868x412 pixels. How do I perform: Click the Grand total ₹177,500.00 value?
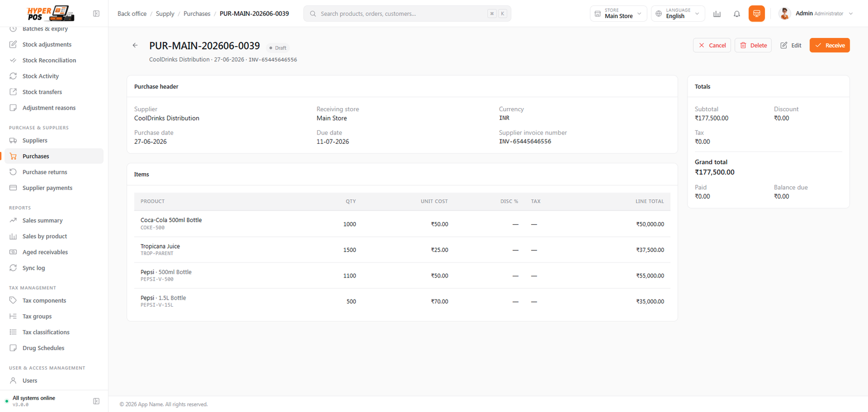(x=714, y=172)
